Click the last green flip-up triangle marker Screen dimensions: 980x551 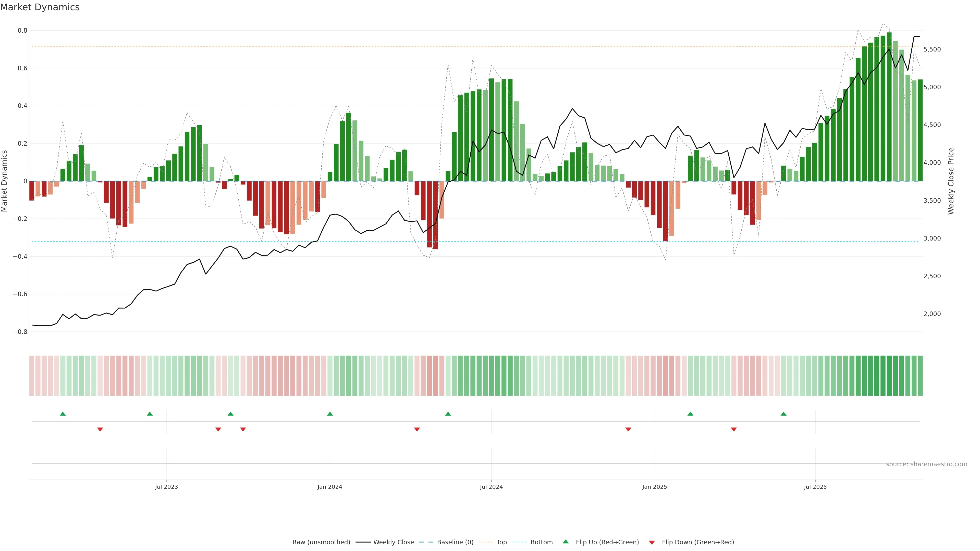[x=783, y=414]
